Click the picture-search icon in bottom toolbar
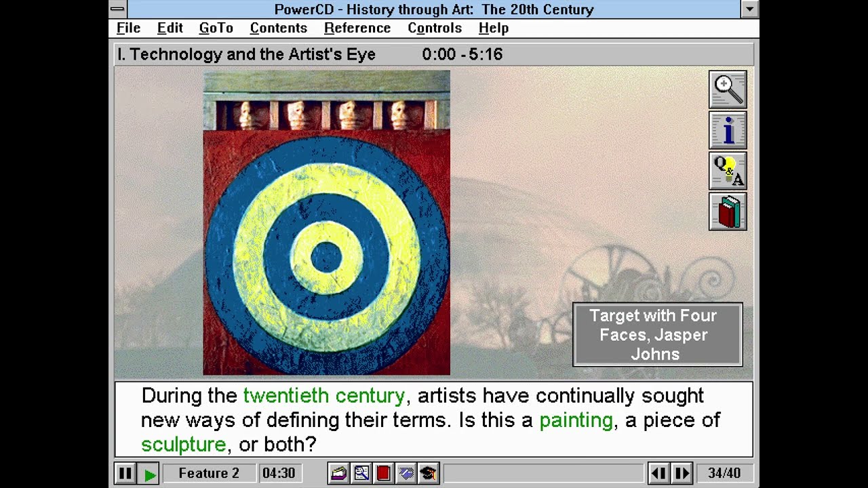Viewport: 868px width, 488px height. pyautogui.click(x=361, y=473)
